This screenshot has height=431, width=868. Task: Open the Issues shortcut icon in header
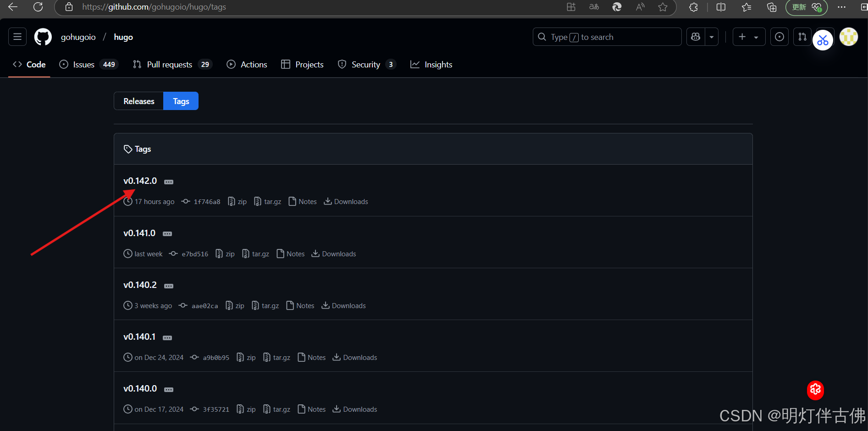780,37
